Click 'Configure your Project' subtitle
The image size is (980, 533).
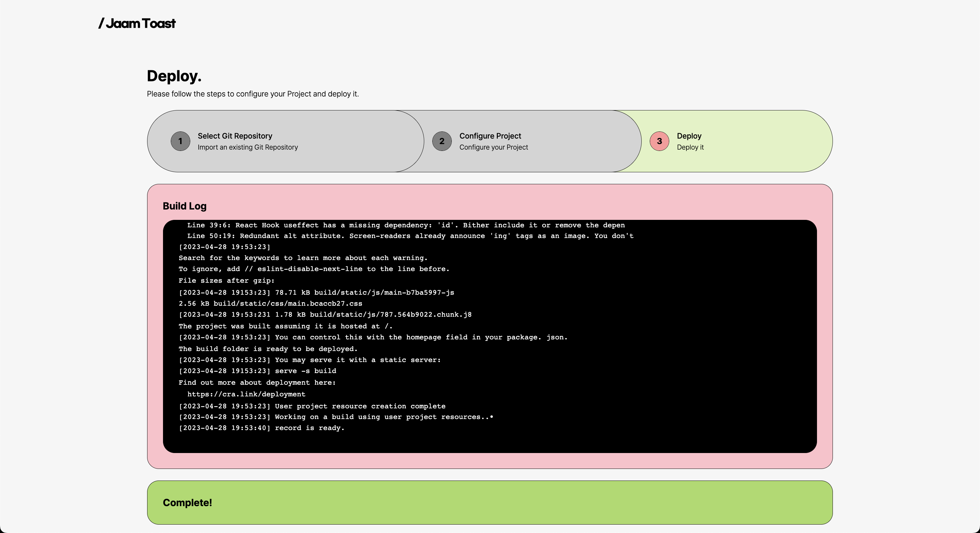pos(494,147)
